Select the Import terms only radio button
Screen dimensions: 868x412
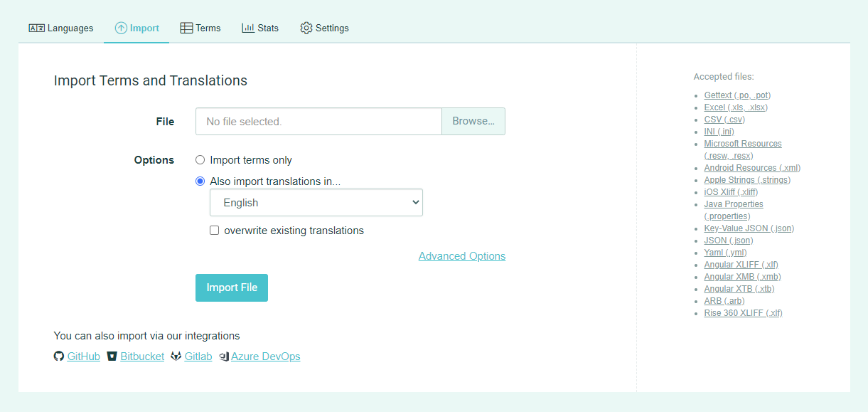point(200,160)
